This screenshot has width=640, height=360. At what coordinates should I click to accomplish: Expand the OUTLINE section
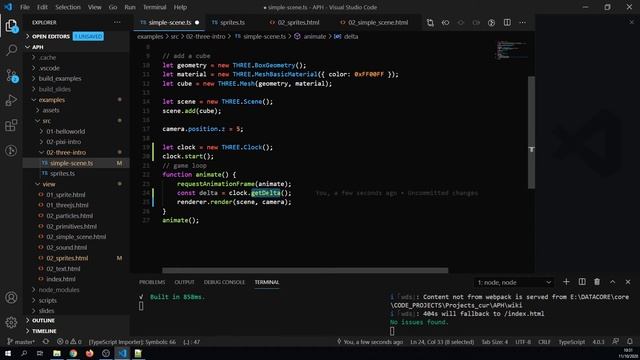43,320
